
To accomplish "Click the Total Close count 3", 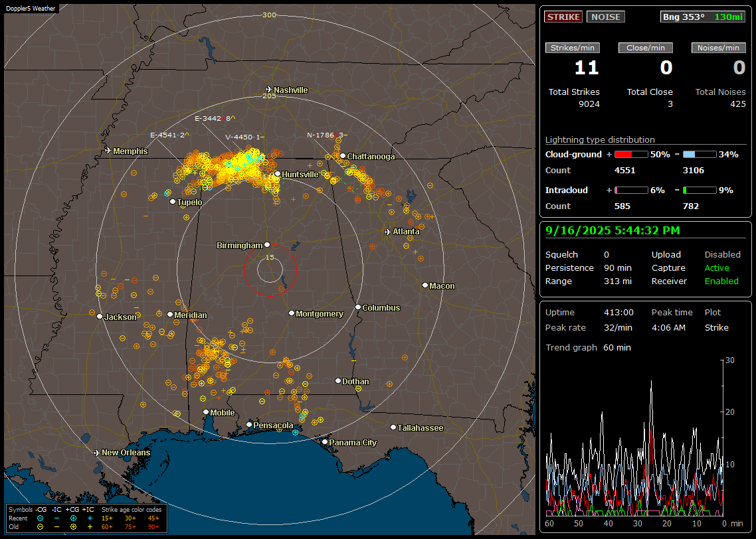I will pyautogui.click(x=670, y=104).
